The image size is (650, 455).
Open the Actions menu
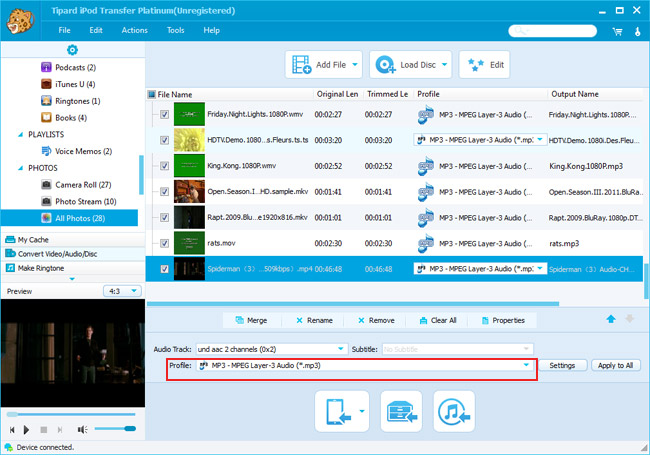[x=134, y=30]
